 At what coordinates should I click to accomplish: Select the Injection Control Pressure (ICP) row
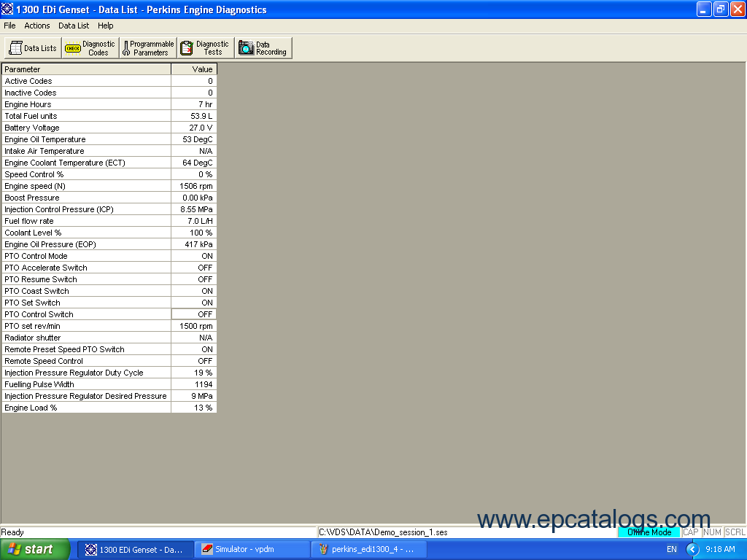[x=109, y=209]
